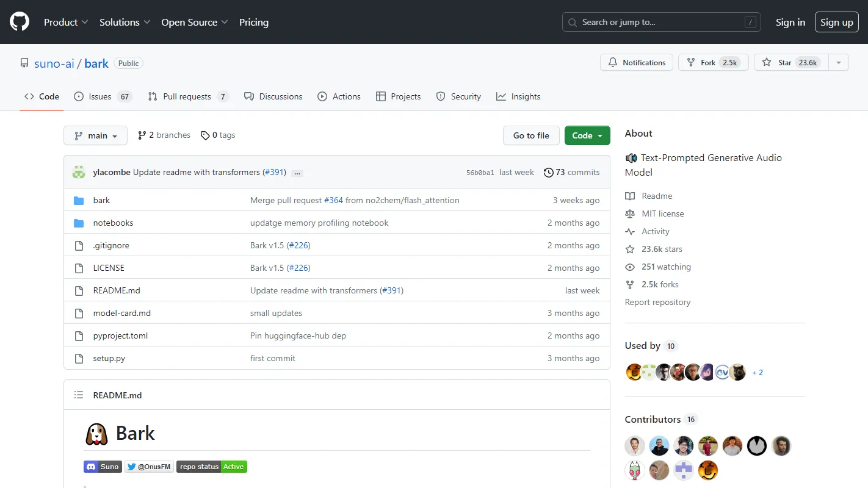Click the Go to file button

[530, 135]
